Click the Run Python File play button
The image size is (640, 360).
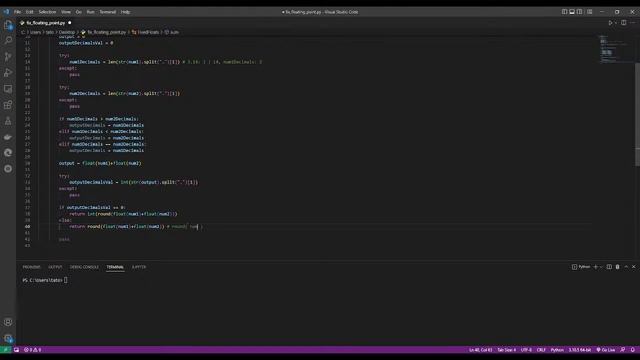point(610,23)
